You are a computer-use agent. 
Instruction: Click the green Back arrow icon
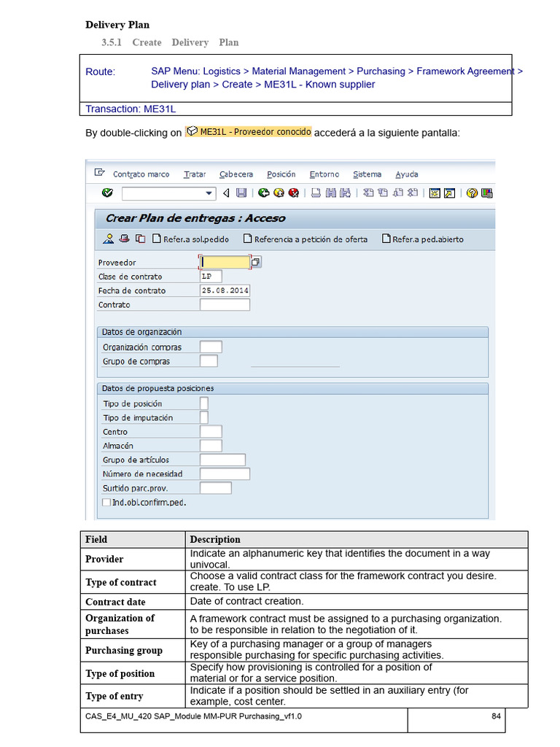coord(263,193)
